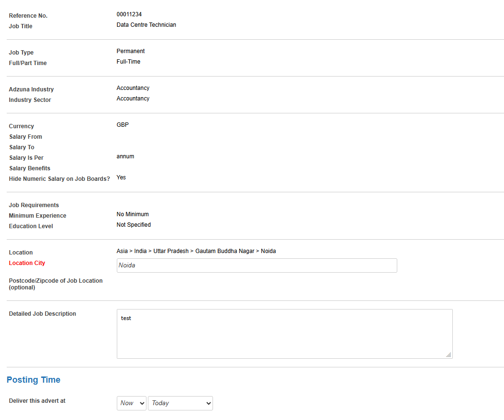Click the 'Minimum Experience' label
Screen dimensions: 504x420
(37, 216)
